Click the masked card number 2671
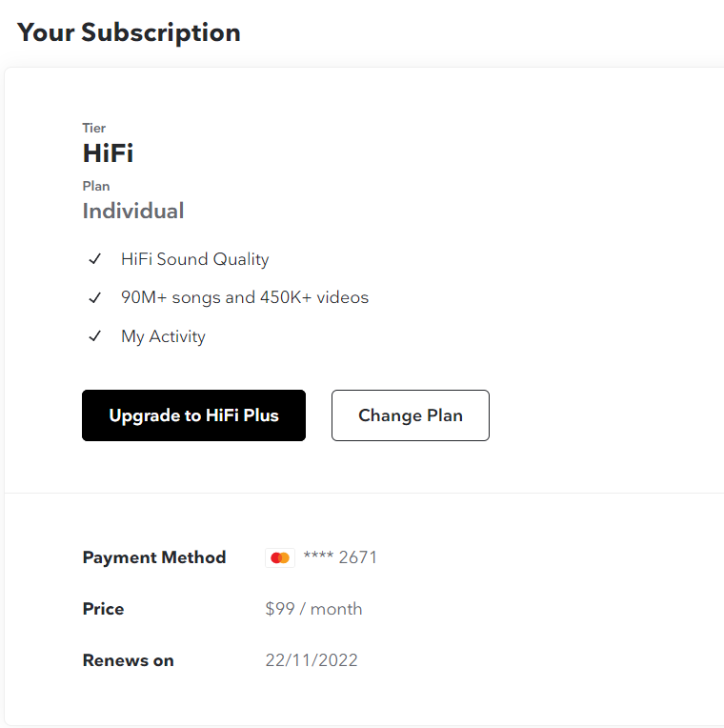 pyautogui.click(x=340, y=557)
